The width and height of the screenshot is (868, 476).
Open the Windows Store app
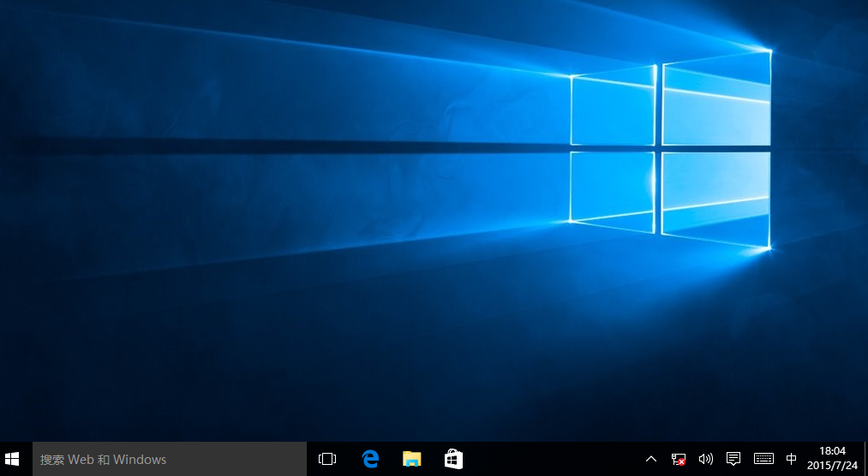click(x=453, y=459)
